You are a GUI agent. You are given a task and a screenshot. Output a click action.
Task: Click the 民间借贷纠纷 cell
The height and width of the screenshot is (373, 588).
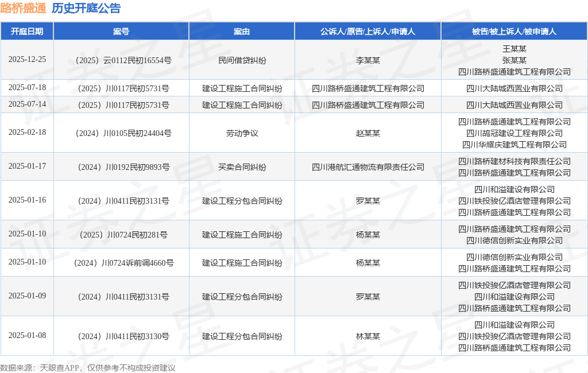[x=242, y=60]
